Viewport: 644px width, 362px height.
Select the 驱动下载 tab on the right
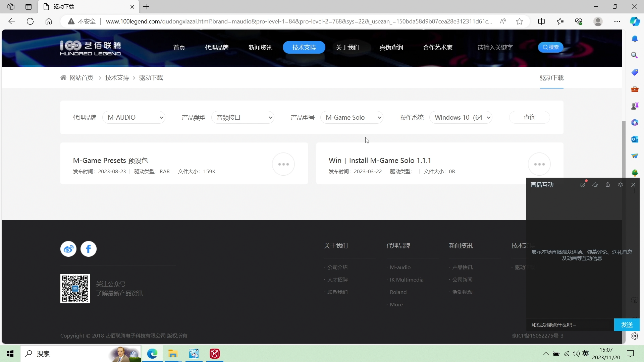point(552,78)
